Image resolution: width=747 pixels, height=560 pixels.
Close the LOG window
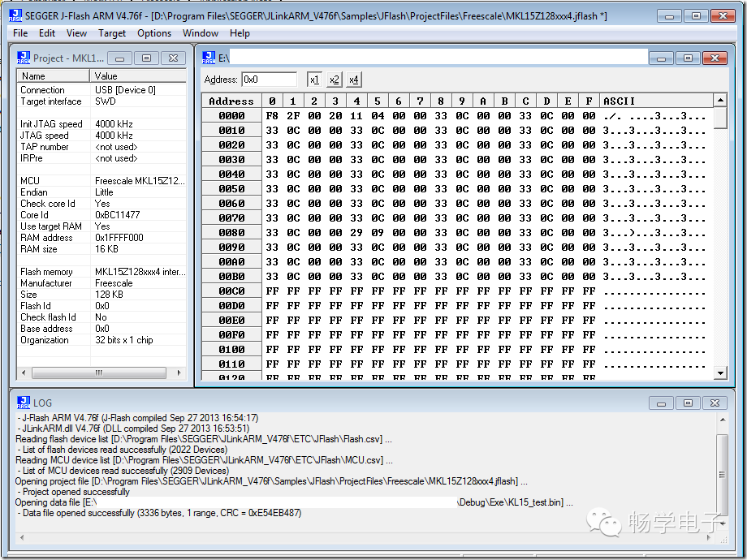point(715,403)
